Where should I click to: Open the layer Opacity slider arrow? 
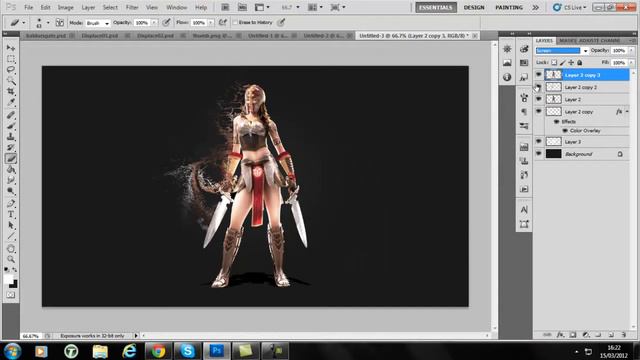coord(631,51)
